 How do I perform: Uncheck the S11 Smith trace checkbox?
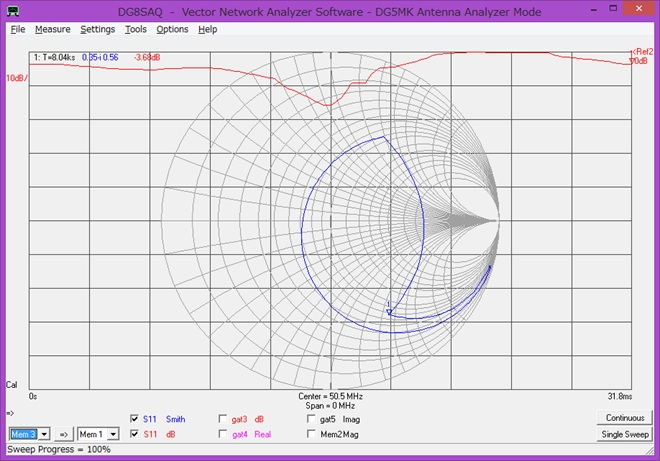[135, 419]
